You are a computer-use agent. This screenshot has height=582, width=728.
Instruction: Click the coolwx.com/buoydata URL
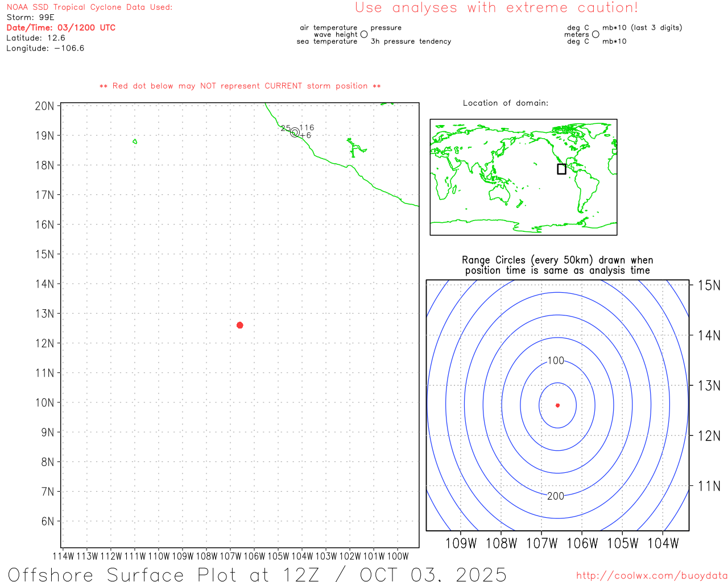[652, 576]
